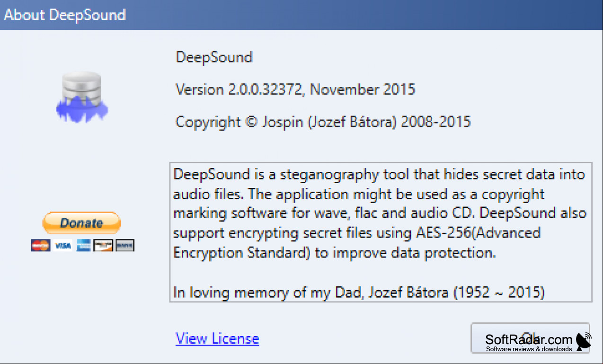Click the American Express card icon

coord(83,245)
